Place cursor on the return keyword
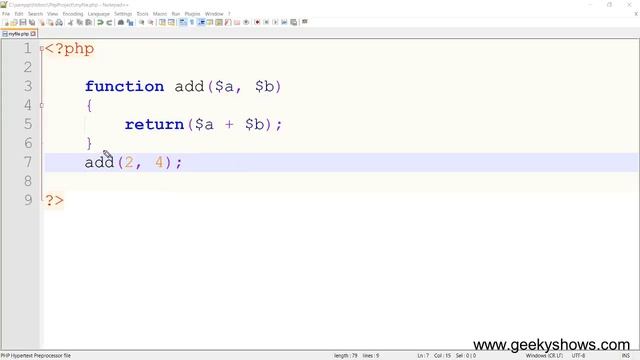Screen dimensions: 640x360 click(x=154, y=124)
